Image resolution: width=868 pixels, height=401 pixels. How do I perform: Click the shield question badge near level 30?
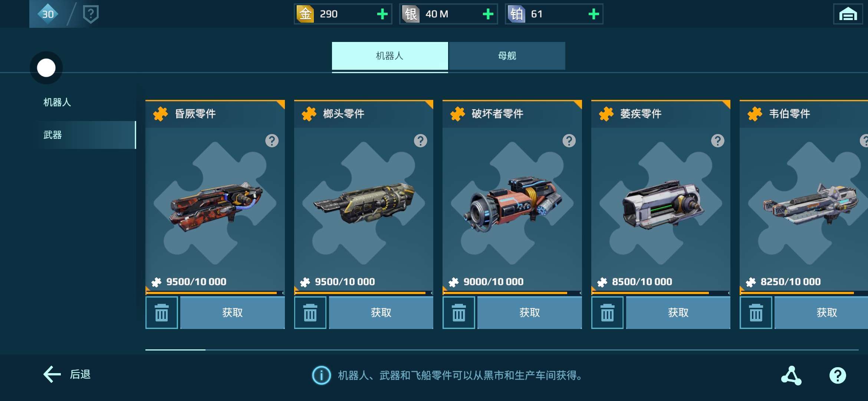point(91,14)
